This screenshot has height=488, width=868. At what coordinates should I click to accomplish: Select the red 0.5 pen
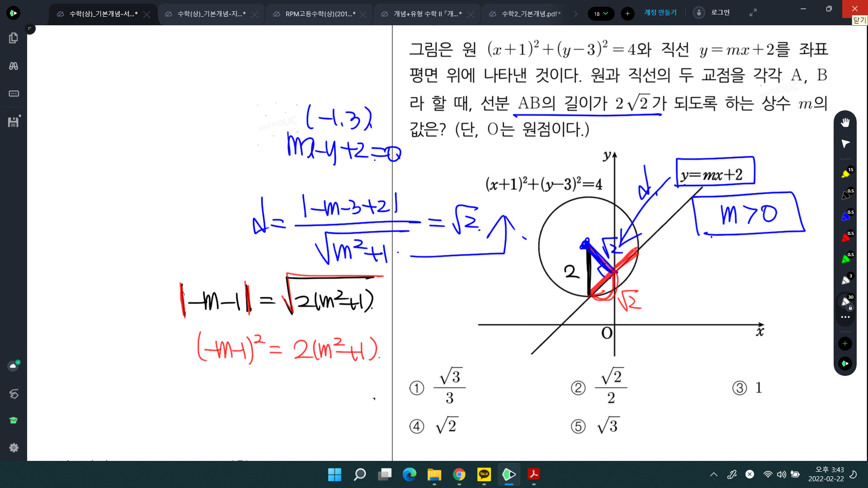(x=845, y=238)
